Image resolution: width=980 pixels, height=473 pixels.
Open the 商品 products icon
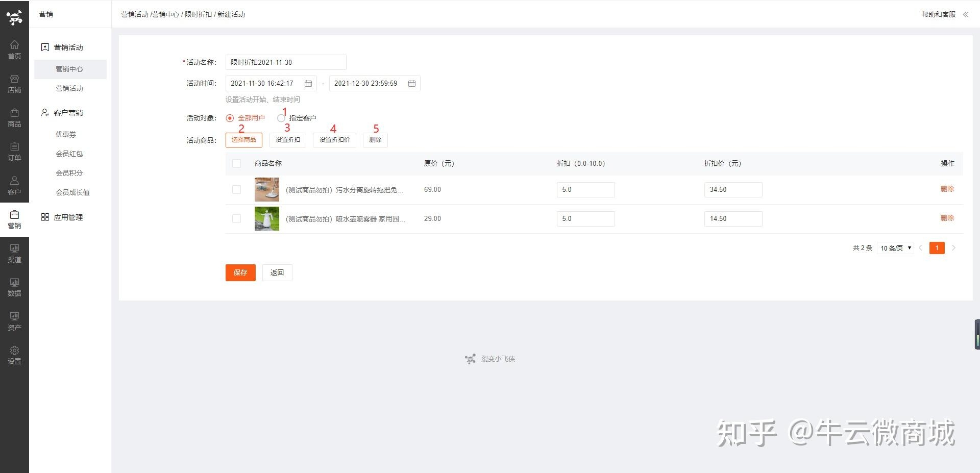14,116
